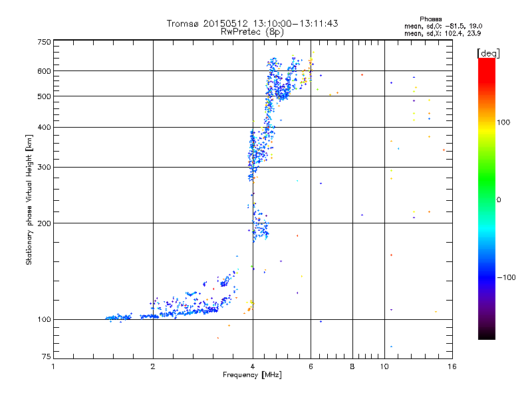
Task: Click the x-axis tick label '4'
Action: 253,366
